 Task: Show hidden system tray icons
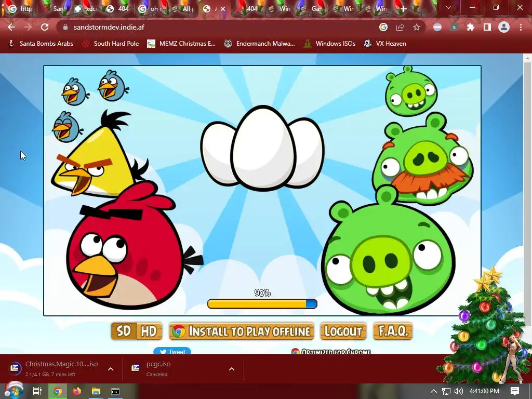pos(434,391)
